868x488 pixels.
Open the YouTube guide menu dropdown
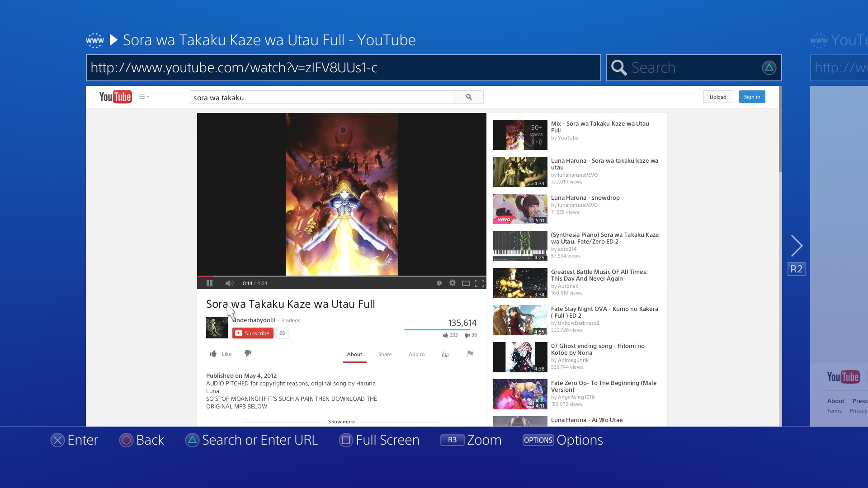pos(144,97)
